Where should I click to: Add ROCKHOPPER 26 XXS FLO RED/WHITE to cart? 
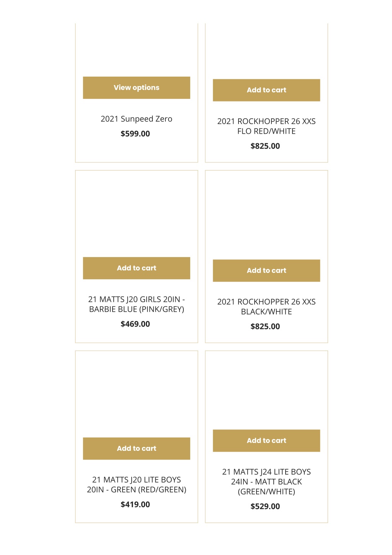tap(266, 90)
